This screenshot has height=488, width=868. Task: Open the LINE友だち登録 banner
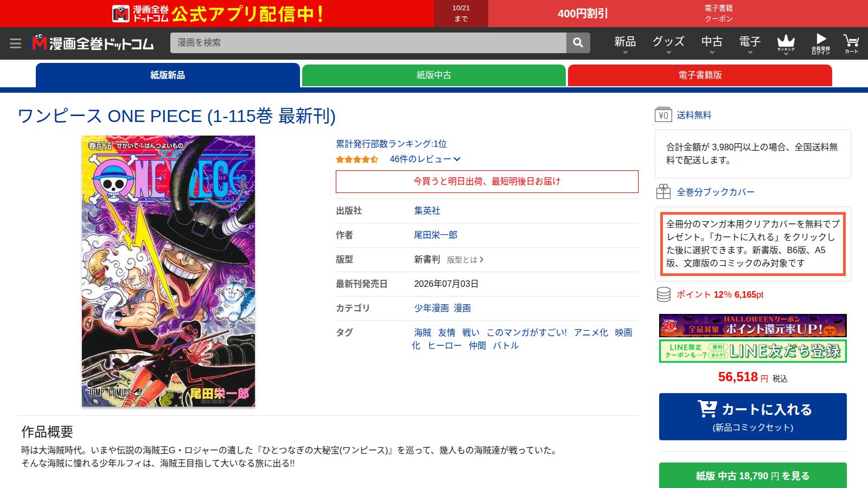click(753, 351)
